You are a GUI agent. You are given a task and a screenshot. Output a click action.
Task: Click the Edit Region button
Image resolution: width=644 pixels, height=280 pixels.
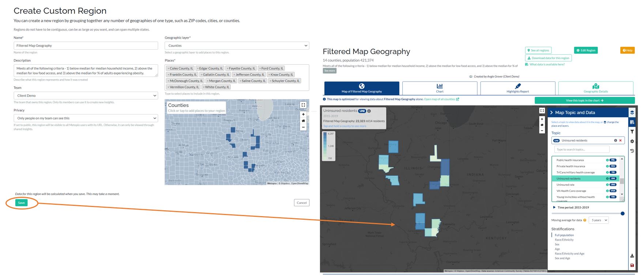(x=585, y=50)
